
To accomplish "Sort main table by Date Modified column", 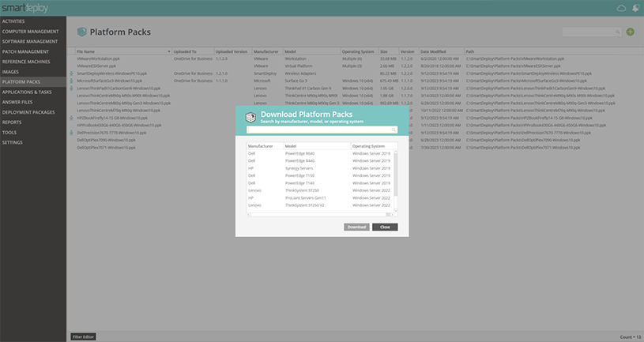I will [442, 51].
